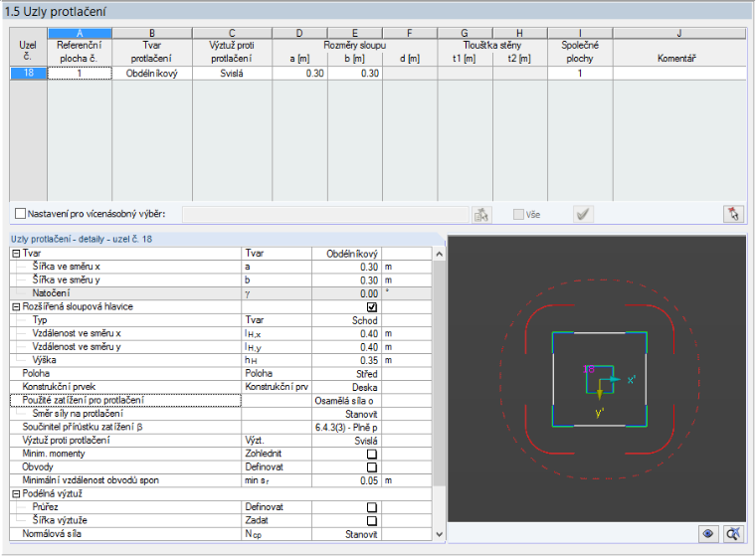Select column header A

pyautogui.click(x=80, y=33)
